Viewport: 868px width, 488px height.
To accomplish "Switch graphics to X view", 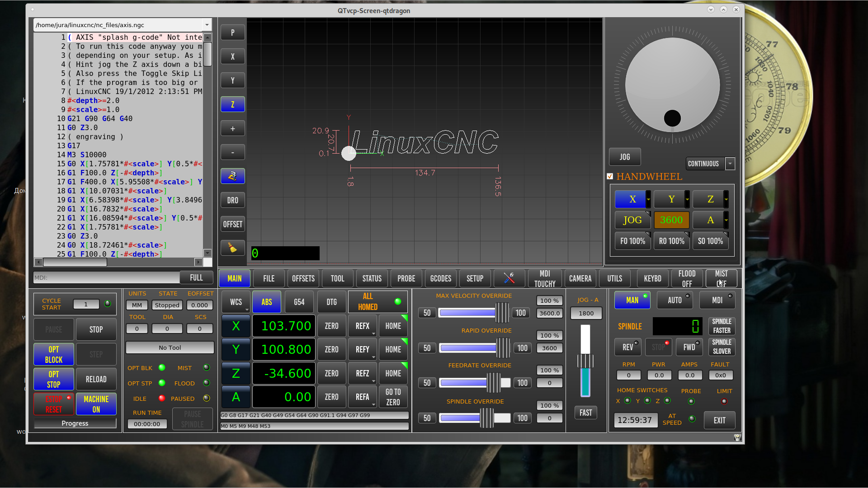I will click(232, 56).
